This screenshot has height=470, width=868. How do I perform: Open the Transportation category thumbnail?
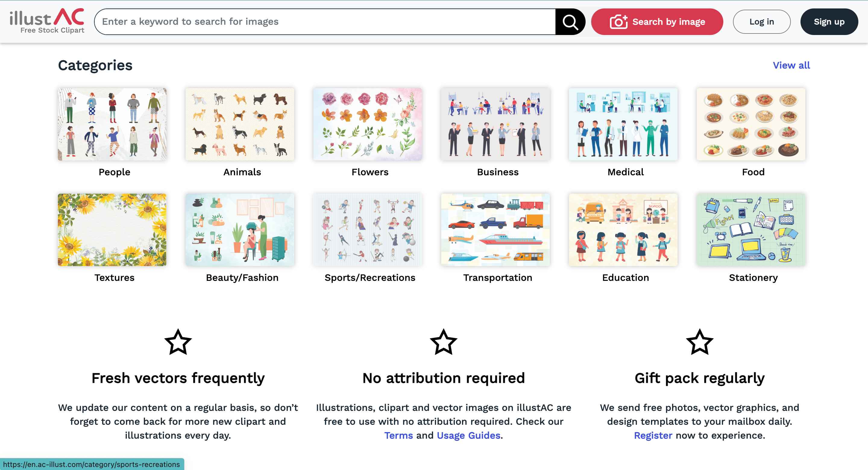pyautogui.click(x=495, y=230)
